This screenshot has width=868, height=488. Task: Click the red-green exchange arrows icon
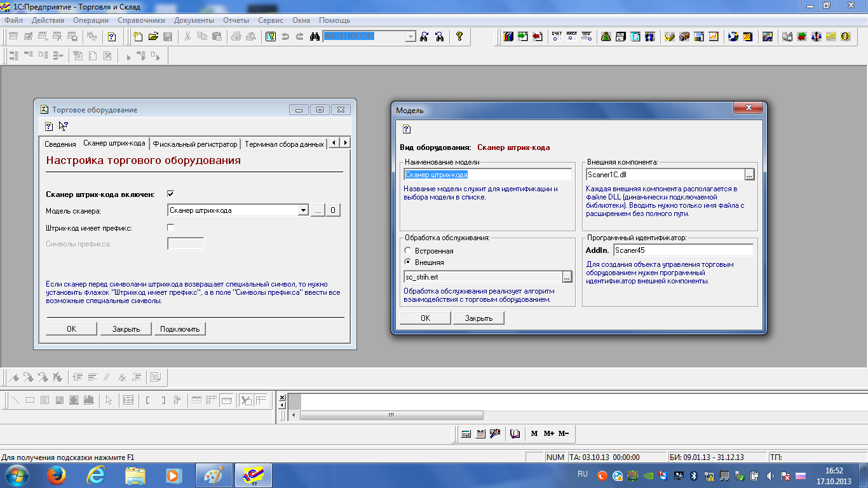(801, 37)
